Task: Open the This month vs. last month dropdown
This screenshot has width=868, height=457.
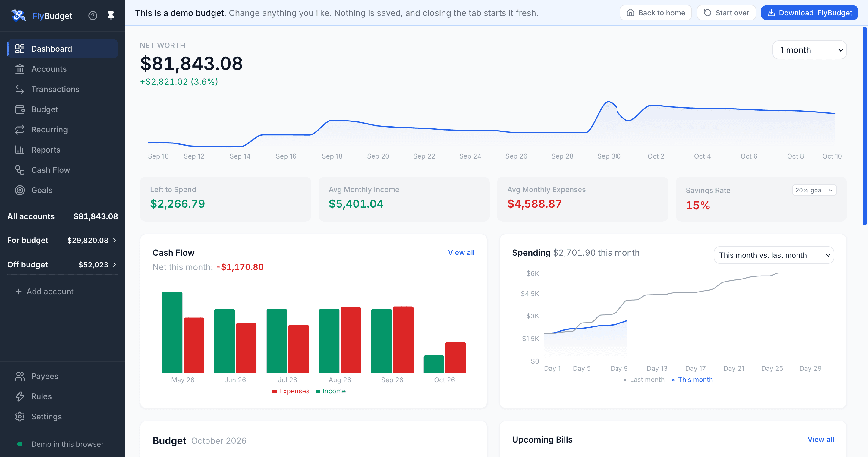Action: (x=773, y=255)
